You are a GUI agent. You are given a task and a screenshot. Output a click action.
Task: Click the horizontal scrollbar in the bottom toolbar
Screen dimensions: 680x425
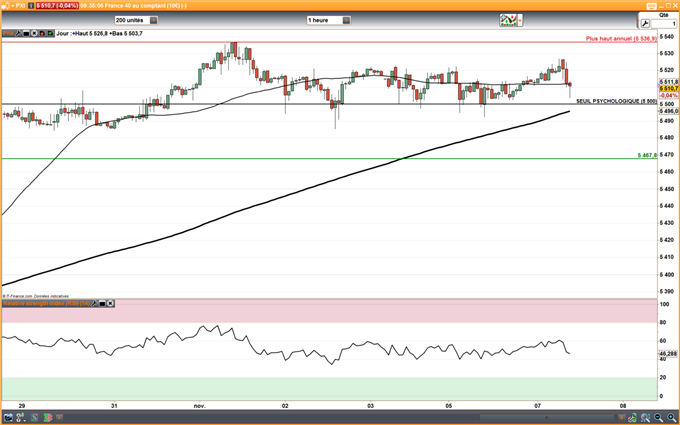coord(548,418)
